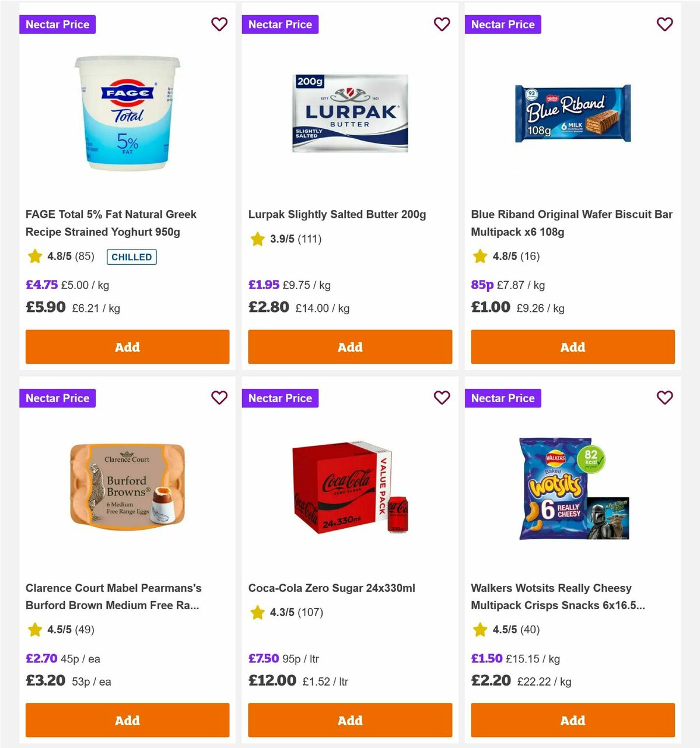Click the heart icon on Lurpak Butter
The height and width of the screenshot is (748, 700).
442,24
